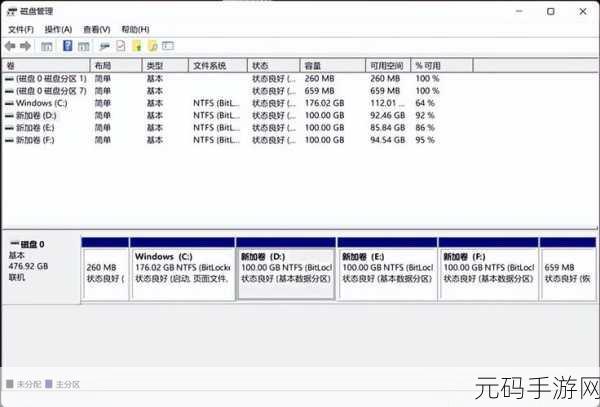Open the 查看(V) menu
The width and height of the screenshot is (600, 407).
(x=97, y=29)
